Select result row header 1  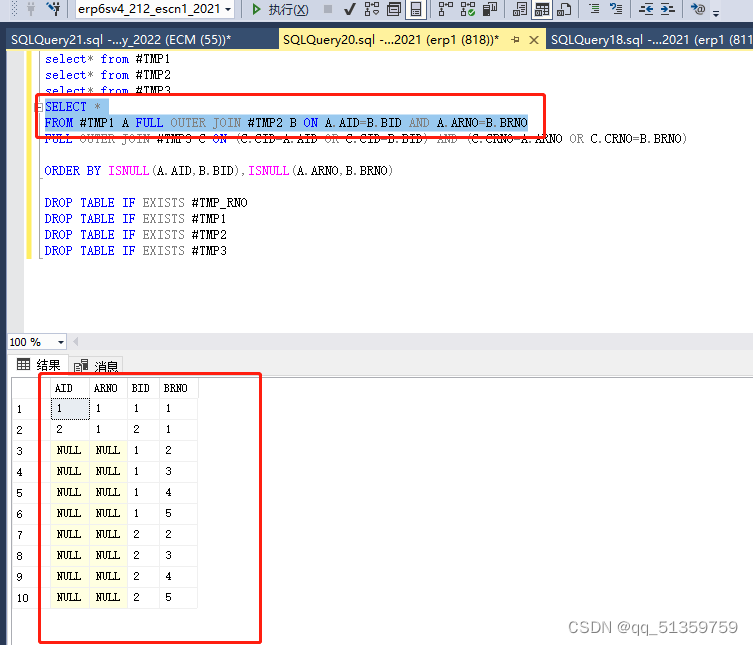click(31, 409)
